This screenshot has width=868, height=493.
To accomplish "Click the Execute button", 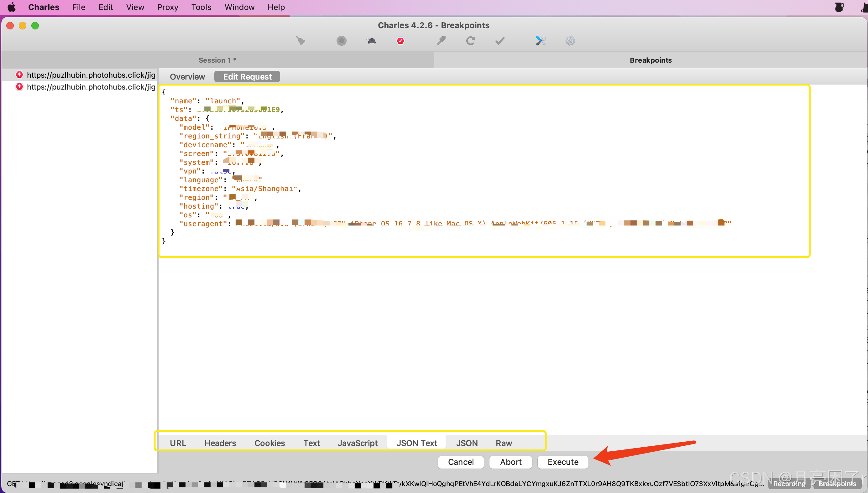I will click(563, 462).
